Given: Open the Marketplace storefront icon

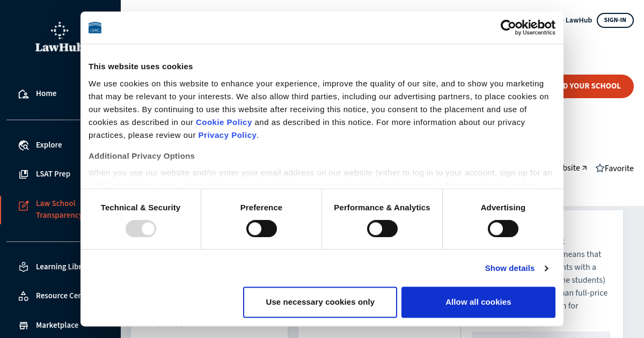Looking at the screenshot, I should click(24, 325).
